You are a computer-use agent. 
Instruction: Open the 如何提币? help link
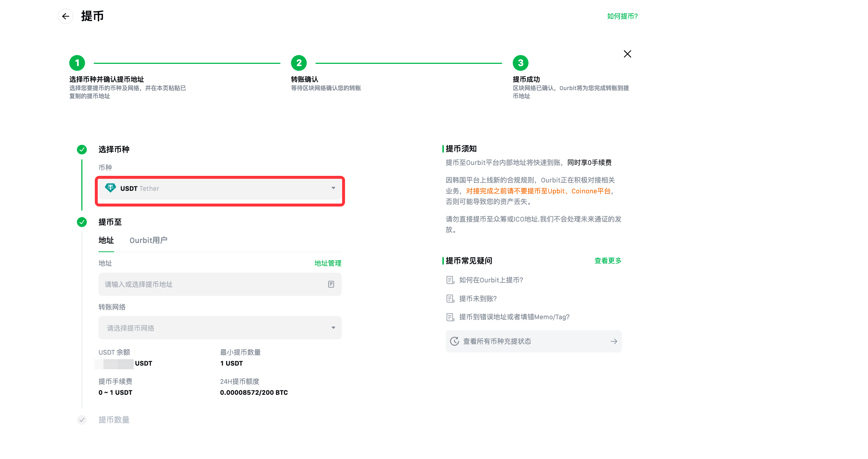coord(622,16)
